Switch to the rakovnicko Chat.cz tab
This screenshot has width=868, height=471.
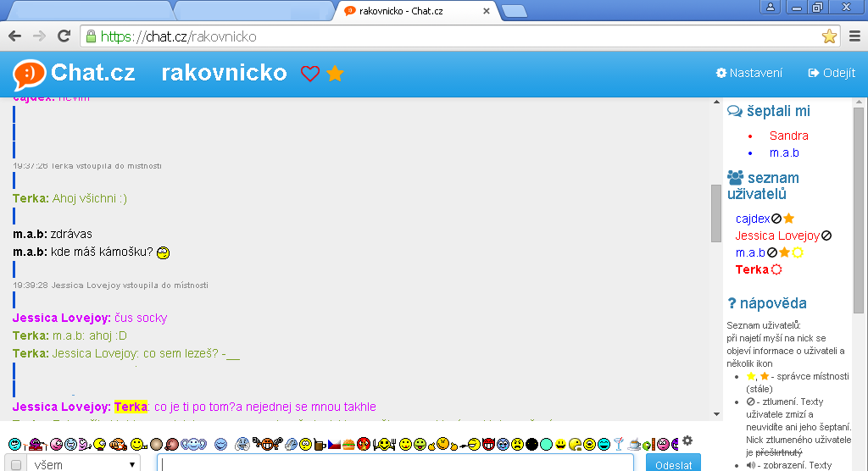[x=414, y=11]
